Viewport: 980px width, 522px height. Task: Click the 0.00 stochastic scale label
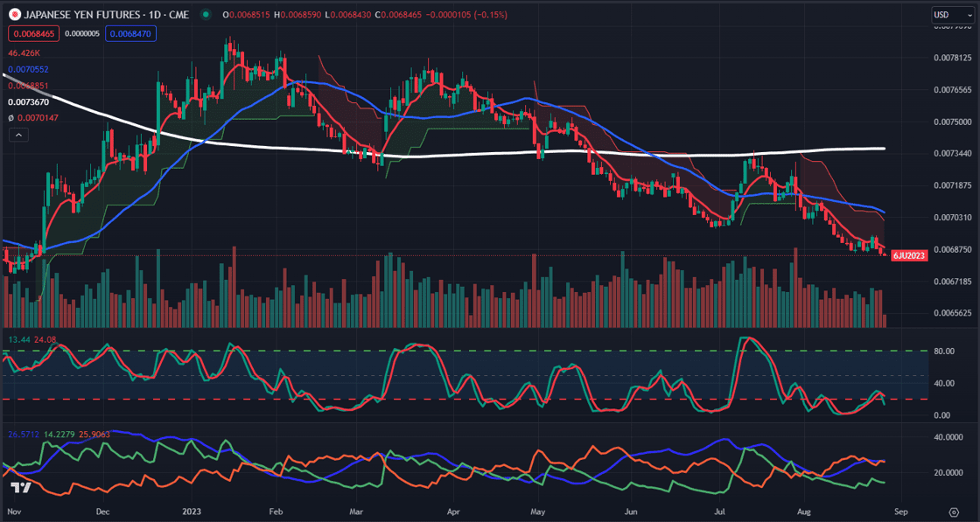coord(943,414)
